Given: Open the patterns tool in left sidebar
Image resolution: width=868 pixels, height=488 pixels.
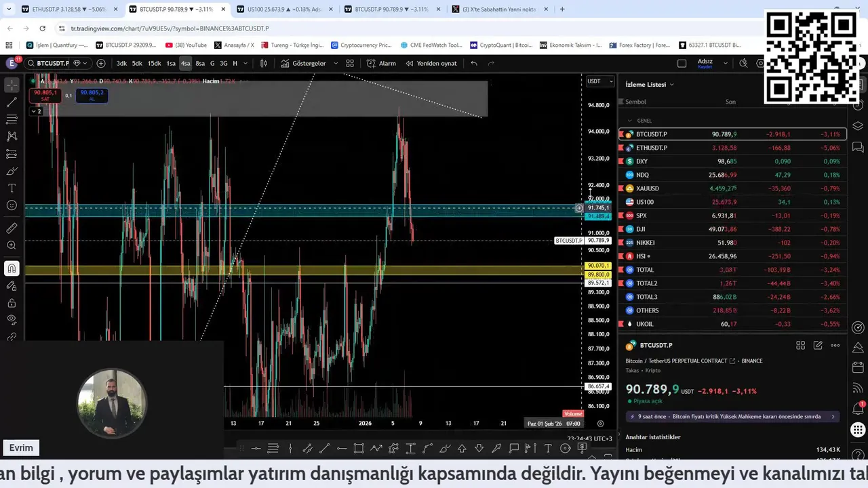Looking at the screenshot, I should click(x=12, y=136).
